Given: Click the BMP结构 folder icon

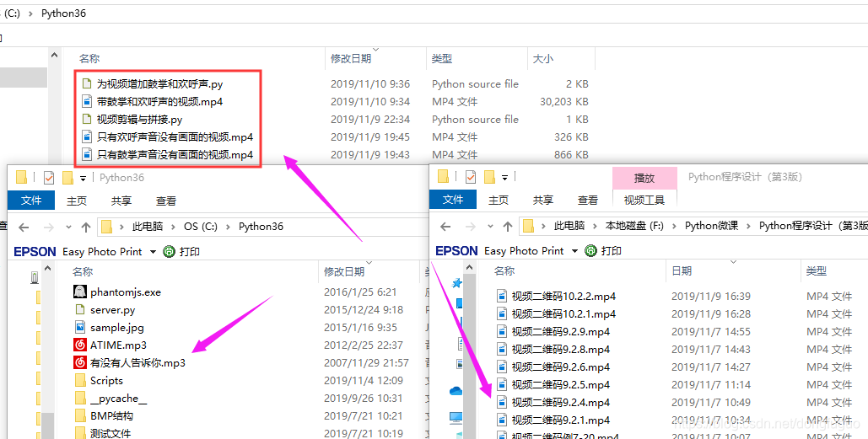Looking at the screenshot, I should 79,415.
